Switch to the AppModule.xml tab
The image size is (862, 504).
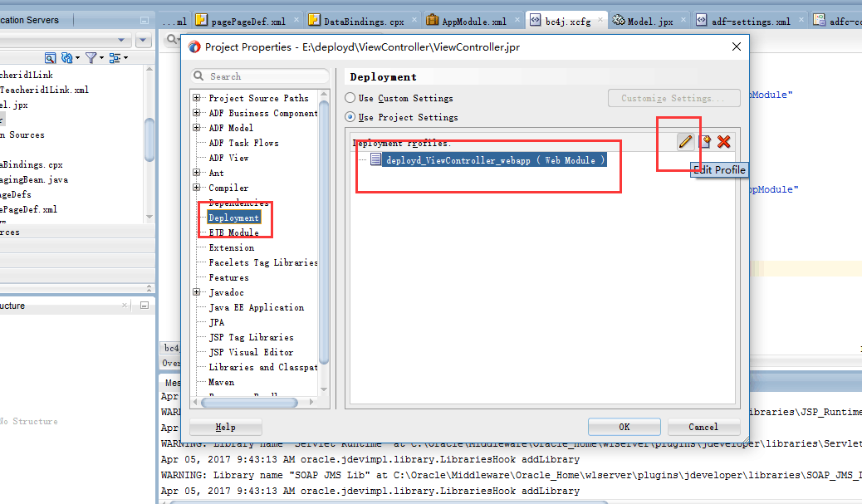pos(473,21)
